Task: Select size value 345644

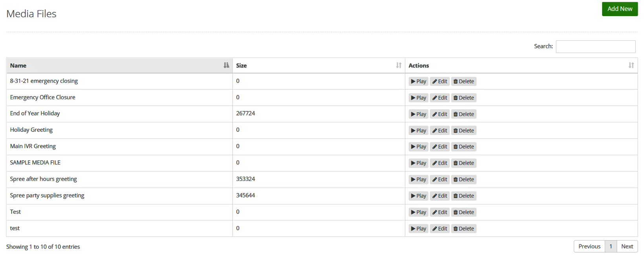Action: (x=245, y=195)
